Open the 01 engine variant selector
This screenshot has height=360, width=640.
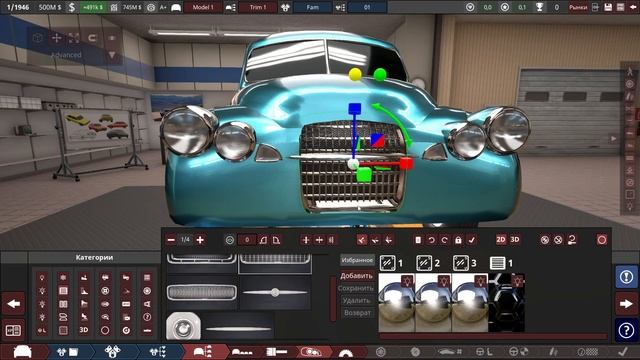(367, 7)
